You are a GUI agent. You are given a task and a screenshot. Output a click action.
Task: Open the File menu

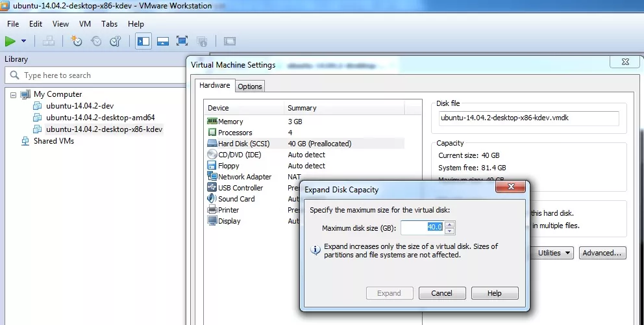point(13,24)
